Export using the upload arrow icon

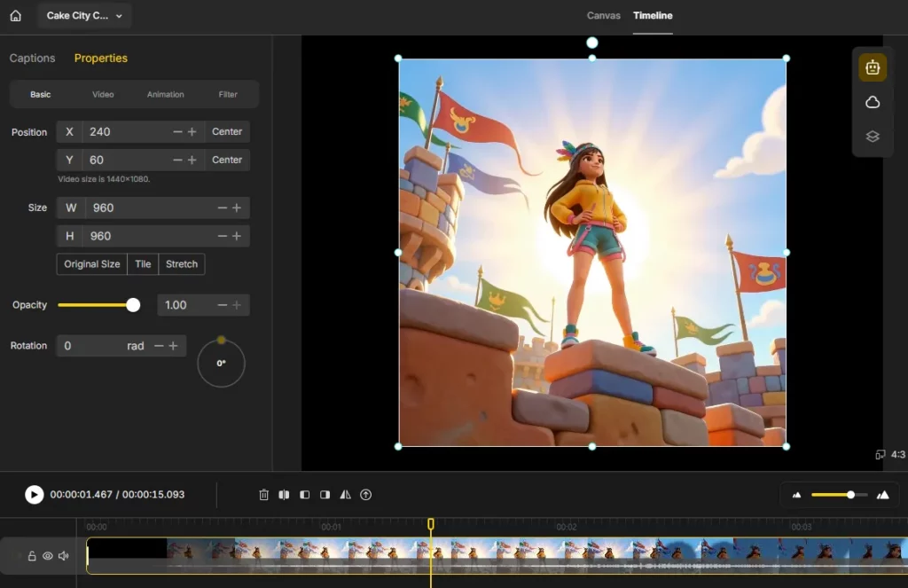[x=365, y=495]
